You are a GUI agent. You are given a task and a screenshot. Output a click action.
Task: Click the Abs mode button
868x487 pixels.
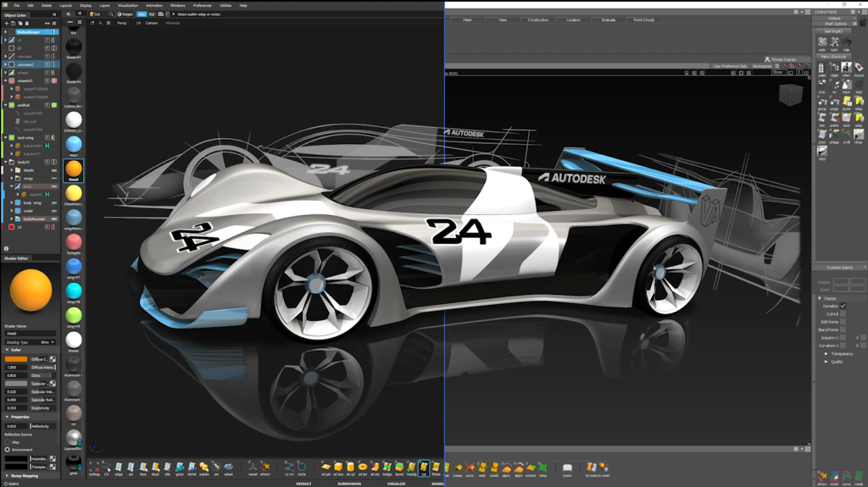pyautogui.click(x=142, y=14)
